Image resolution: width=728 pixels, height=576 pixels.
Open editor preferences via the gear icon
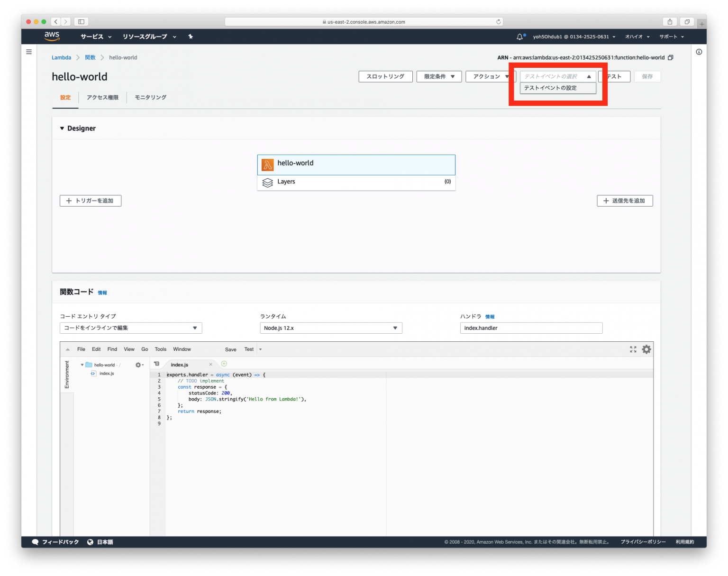646,349
